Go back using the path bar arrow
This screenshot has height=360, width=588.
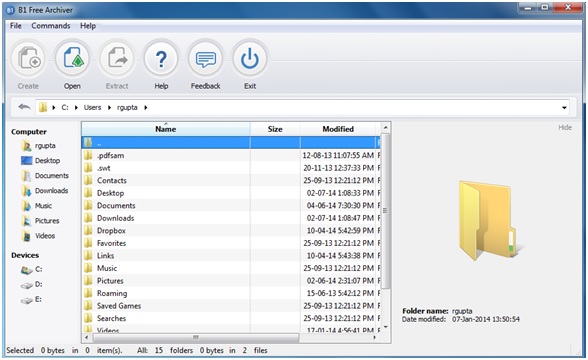click(x=24, y=107)
